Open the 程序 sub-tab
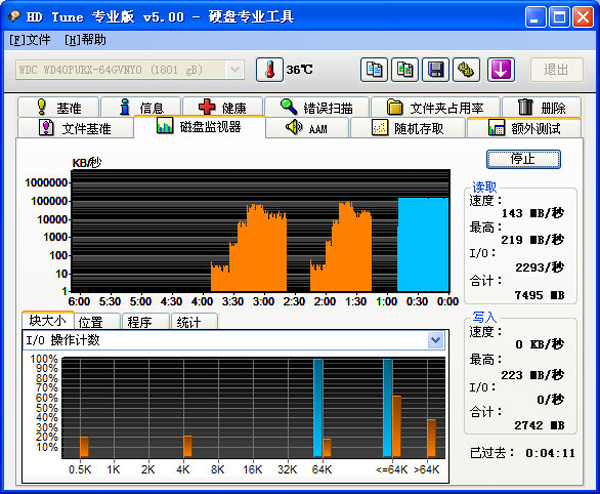This screenshot has height=494, width=600. point(146,322)
